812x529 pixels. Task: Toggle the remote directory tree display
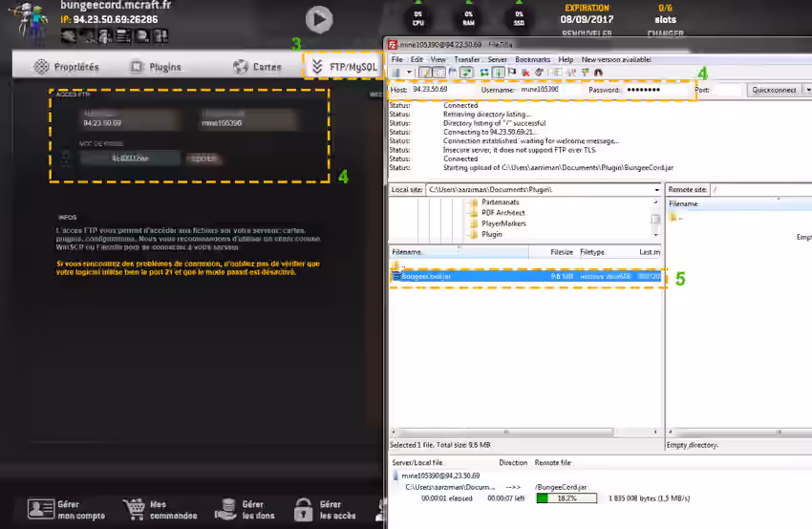pyautogui.click(x=453, y=73)
